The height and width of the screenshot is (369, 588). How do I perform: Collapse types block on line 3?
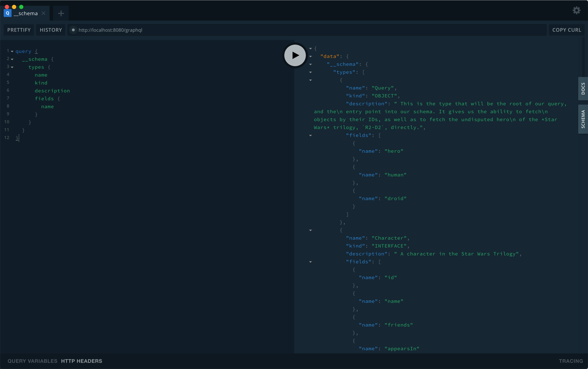(12, 67)
